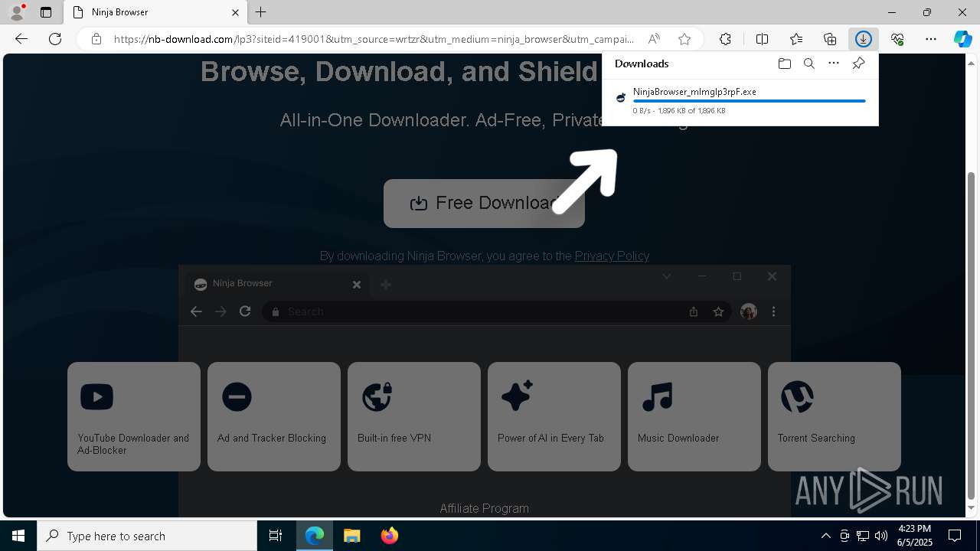Click the taskbar search box
980x551 pixels.
[147, 536]
